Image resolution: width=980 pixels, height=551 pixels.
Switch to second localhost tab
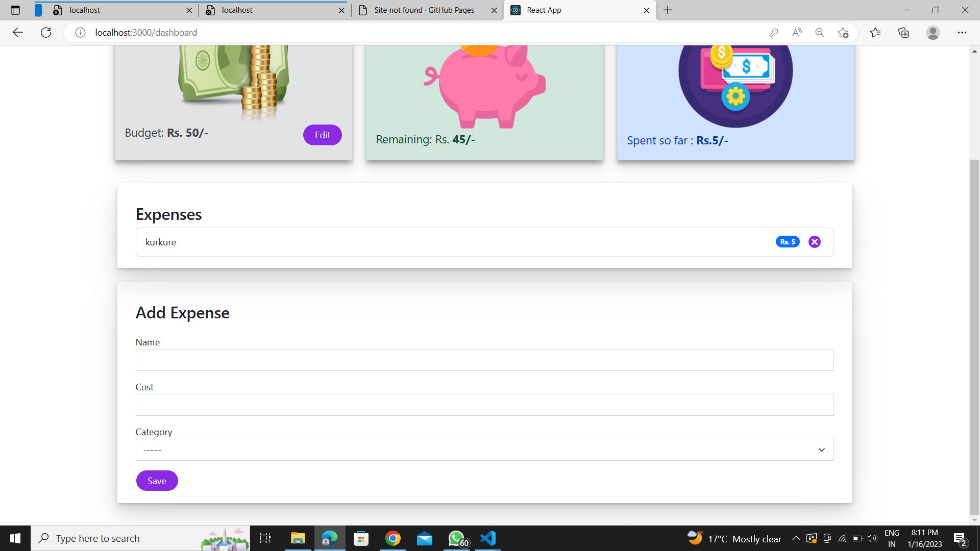(x=274, y=10)
